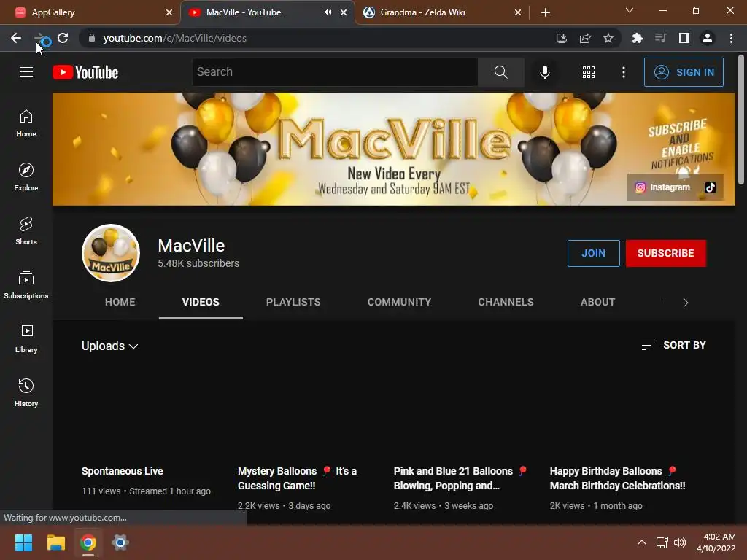Screen dimensions: 747x560
Task: Switch to the AppGallery tab
Action: [x=90, y=12]
